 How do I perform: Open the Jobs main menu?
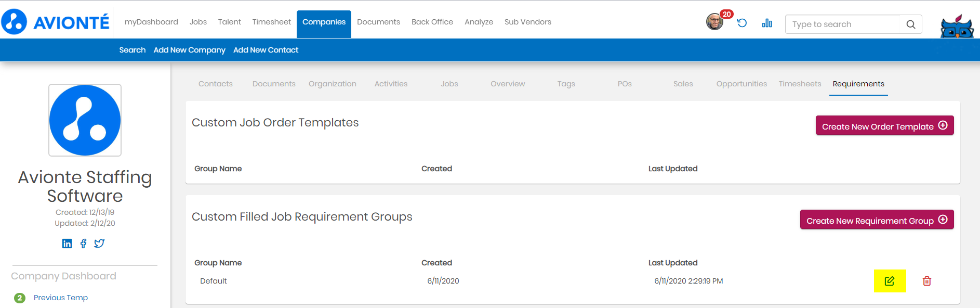pos(198,22)
